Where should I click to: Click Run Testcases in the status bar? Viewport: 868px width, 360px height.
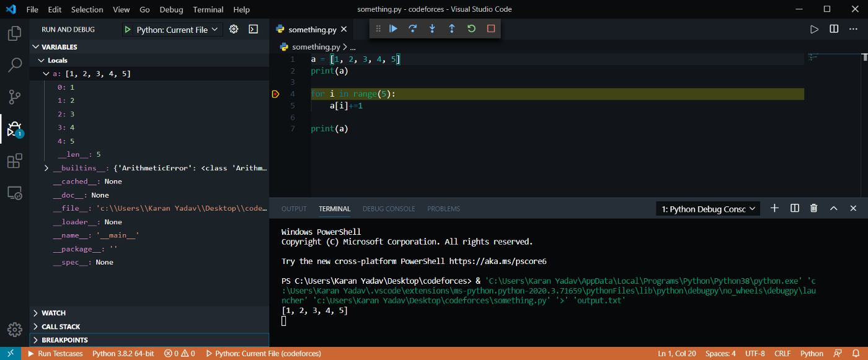coord(55,354)
